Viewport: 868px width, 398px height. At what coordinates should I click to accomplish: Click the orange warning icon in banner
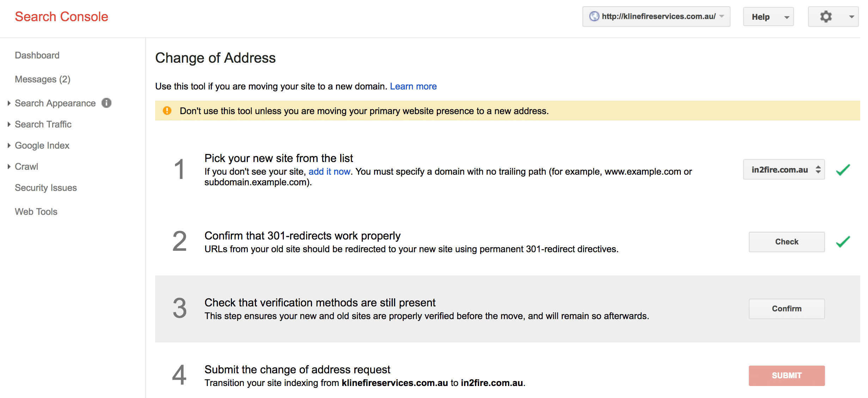coord(167,111)
